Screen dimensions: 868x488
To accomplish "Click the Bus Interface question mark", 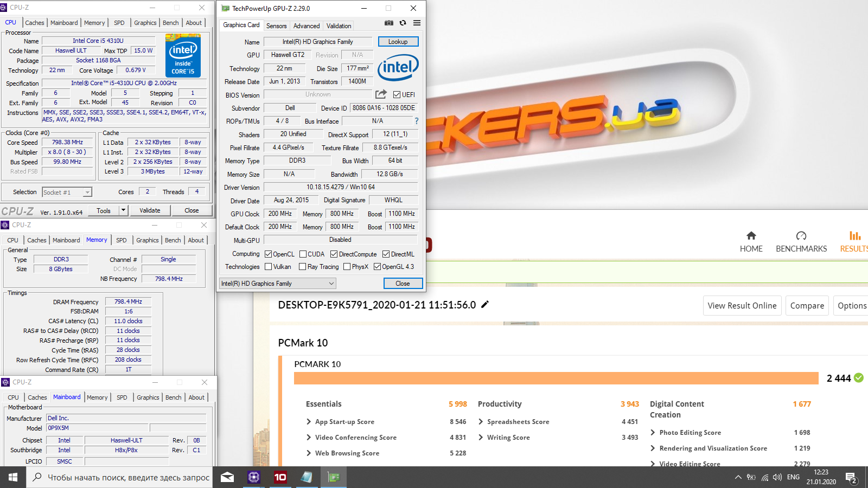I will coord(417,121).
